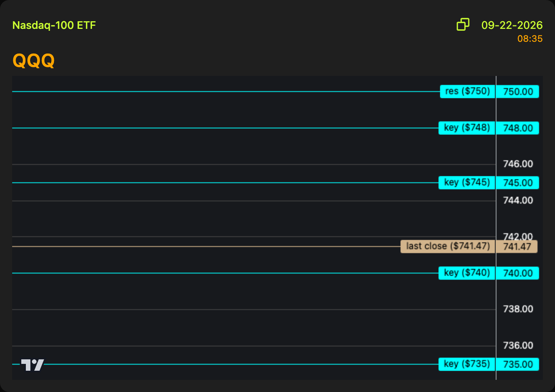Select the key ($735) level label
The height and width of the screenshot is (392, 555).
coord(467,364)
